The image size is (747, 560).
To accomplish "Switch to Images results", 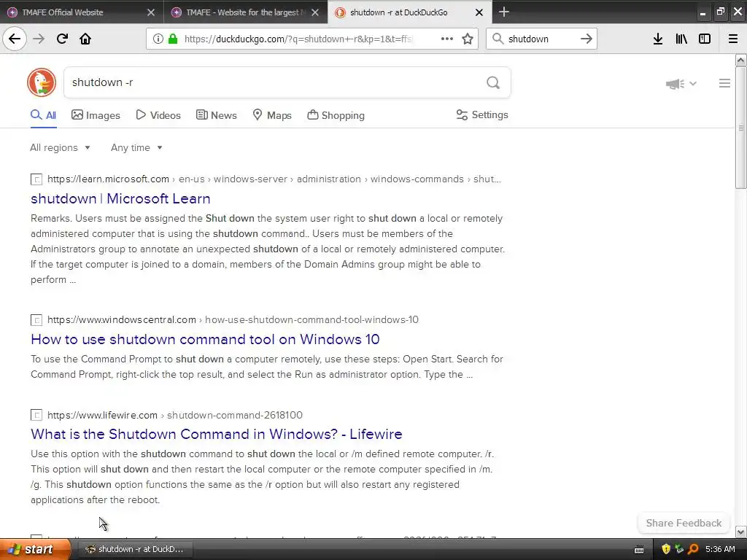I will (x=96, y=115).
